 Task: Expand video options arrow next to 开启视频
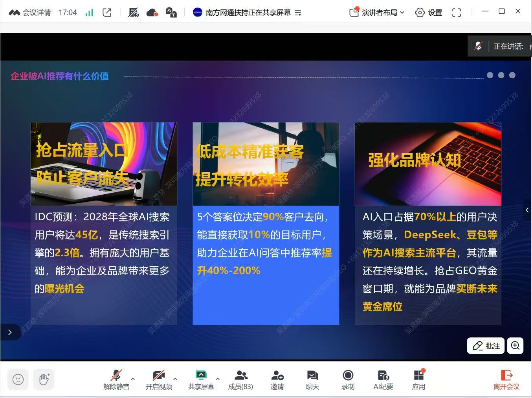[175, 379]
